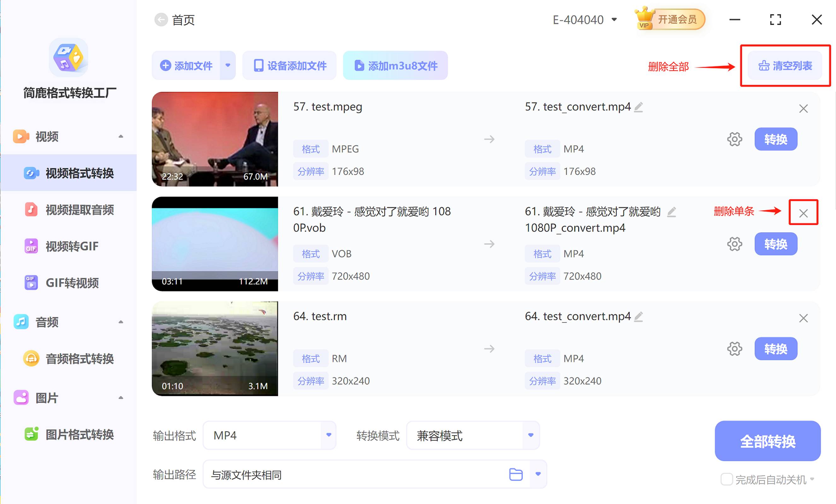Open settings gear for 57. test.mpeg
Viewport: 836px width, 504px height.
[x=734, y=139]
